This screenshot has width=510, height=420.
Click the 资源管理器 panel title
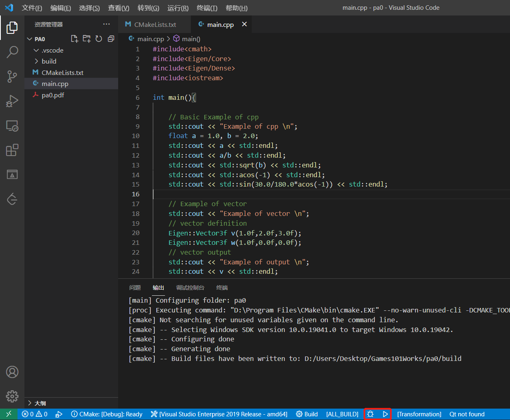click(x=48, y=24)
